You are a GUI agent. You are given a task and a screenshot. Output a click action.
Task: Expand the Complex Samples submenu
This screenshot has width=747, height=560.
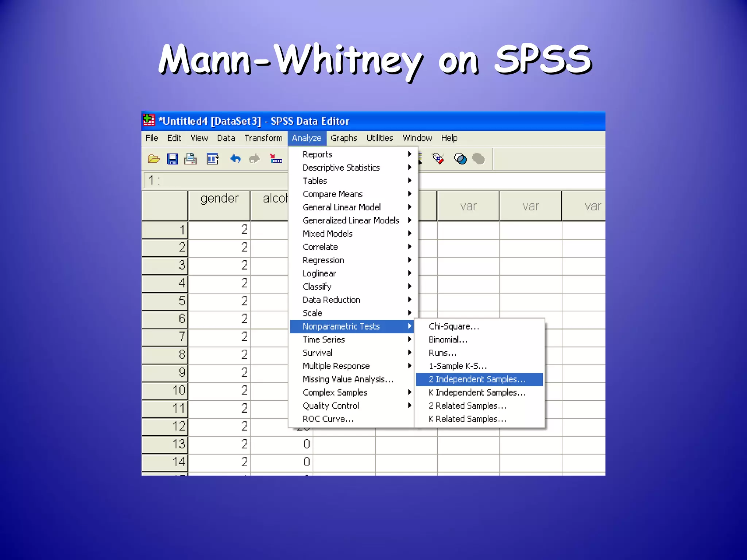(351, 392)
